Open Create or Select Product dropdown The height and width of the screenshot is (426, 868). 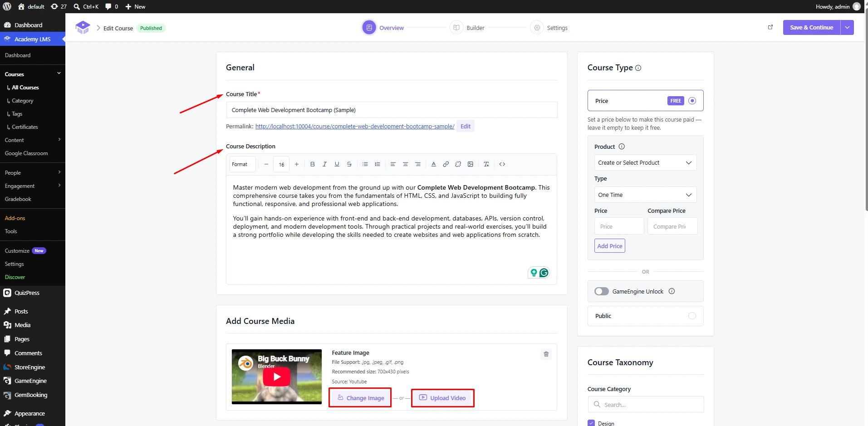point(645,162)
